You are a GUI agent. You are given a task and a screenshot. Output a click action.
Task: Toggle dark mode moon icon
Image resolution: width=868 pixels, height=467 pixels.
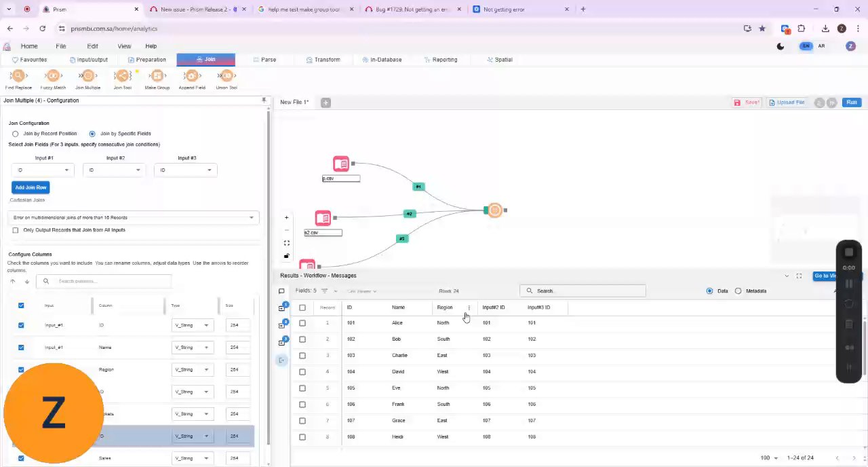781,46
